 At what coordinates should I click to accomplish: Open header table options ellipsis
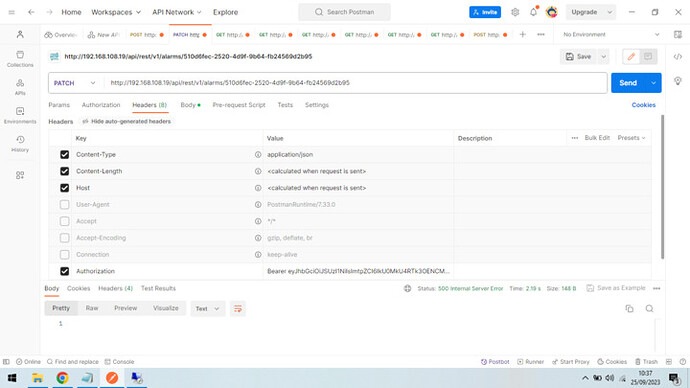(x=575, y=138)
